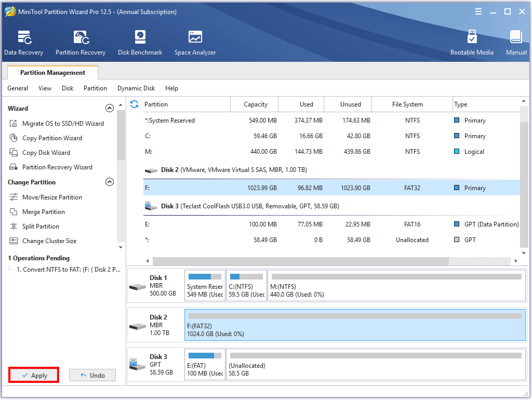Sort by the Capacity column header
The height and width of the screenshot is (400, 532).
[255, 104]
